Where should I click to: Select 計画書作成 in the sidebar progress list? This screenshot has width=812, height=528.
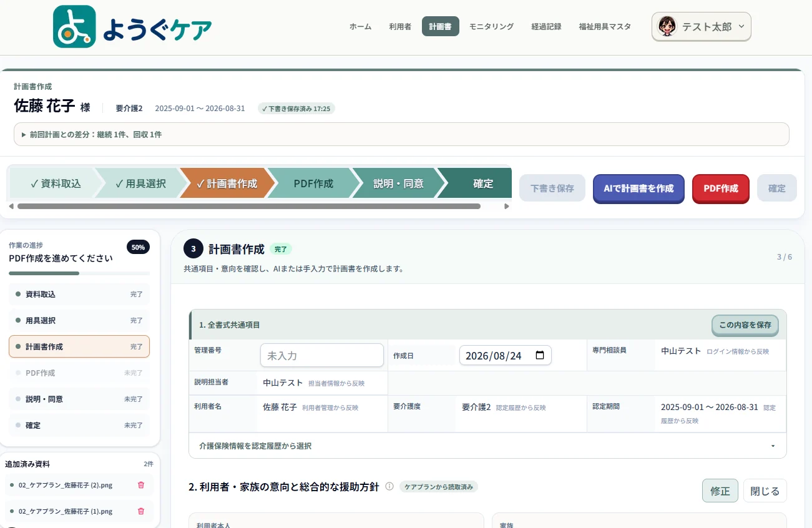click(79, 346)
